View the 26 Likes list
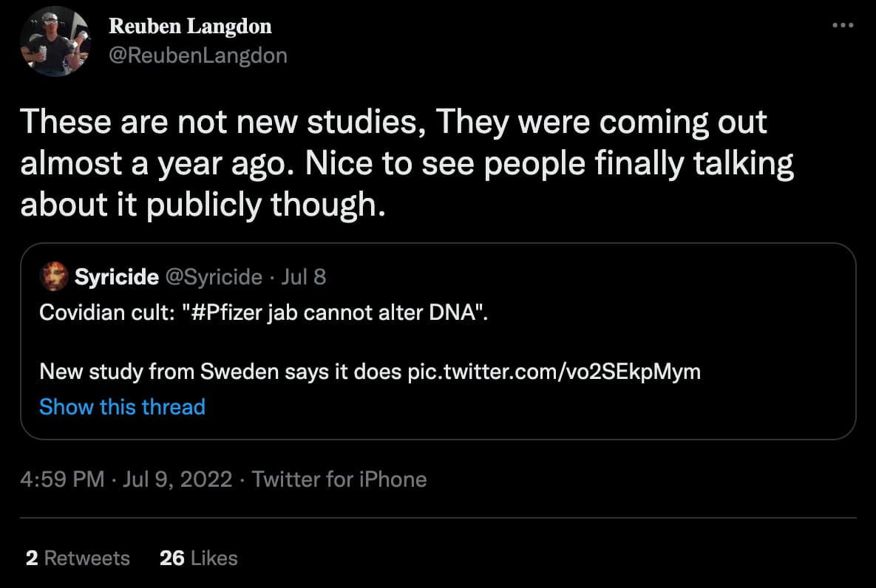876x588 pixels. pyautogui.click(x=198, y=558)
